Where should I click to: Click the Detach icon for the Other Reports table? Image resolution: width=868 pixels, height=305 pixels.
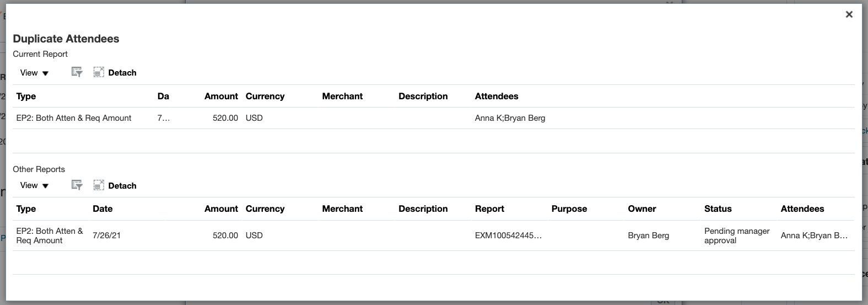pyautogui.click(x=99, y=185)
